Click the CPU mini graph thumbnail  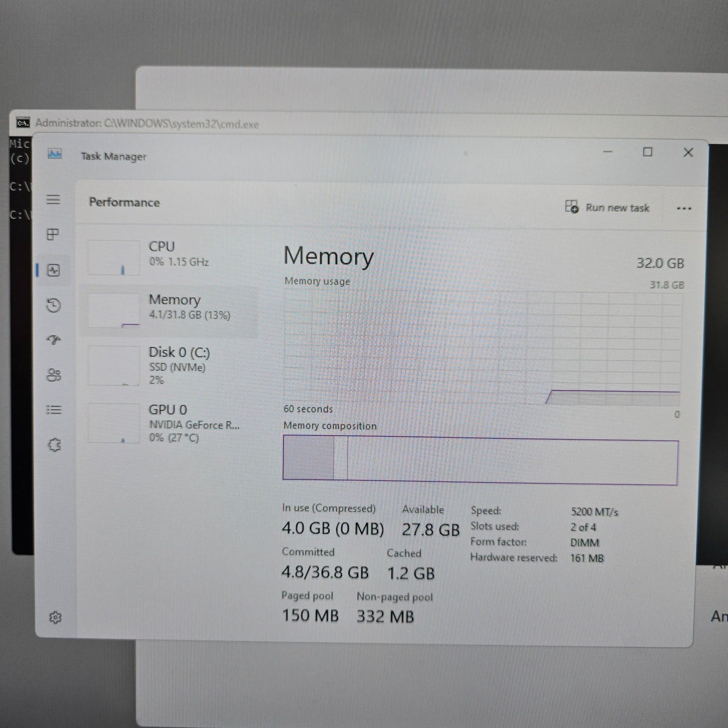113,257
